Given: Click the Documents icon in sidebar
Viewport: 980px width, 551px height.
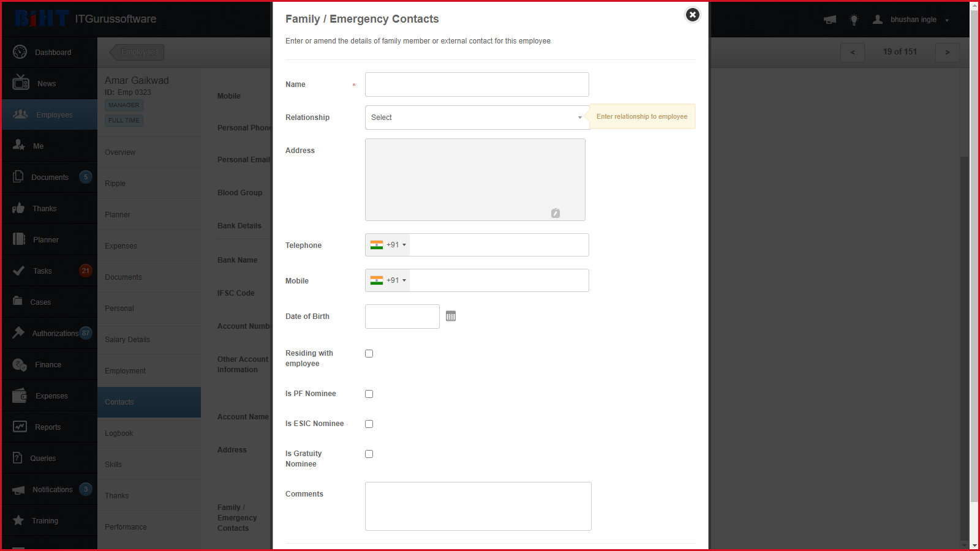Looking at the screenshot, I should coord(18,176).
